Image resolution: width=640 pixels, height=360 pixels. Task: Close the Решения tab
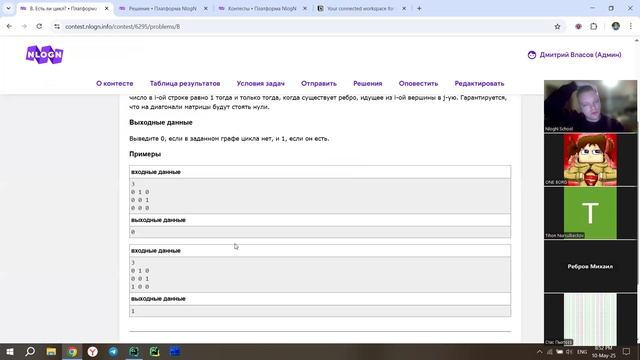pos(206,9)
